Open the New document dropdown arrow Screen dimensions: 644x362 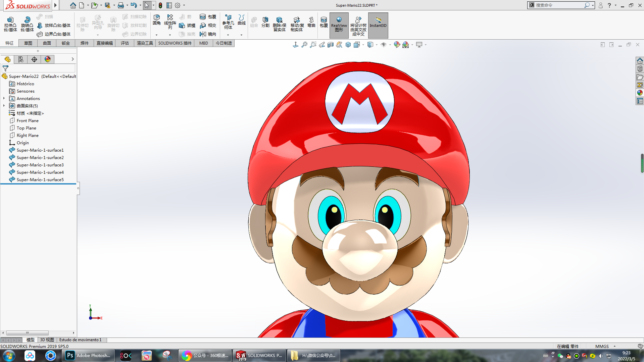coord(88,5)
